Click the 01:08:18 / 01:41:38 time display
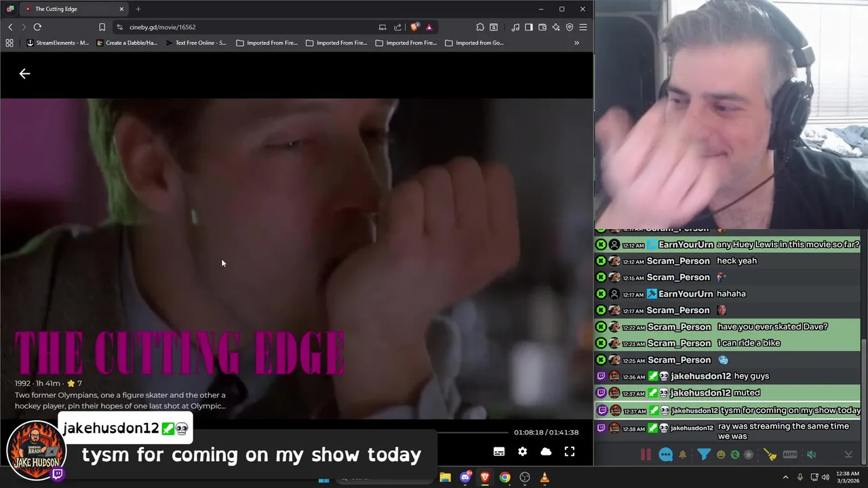This screenshot has height=488, width=868. click(x=546, y=432)
